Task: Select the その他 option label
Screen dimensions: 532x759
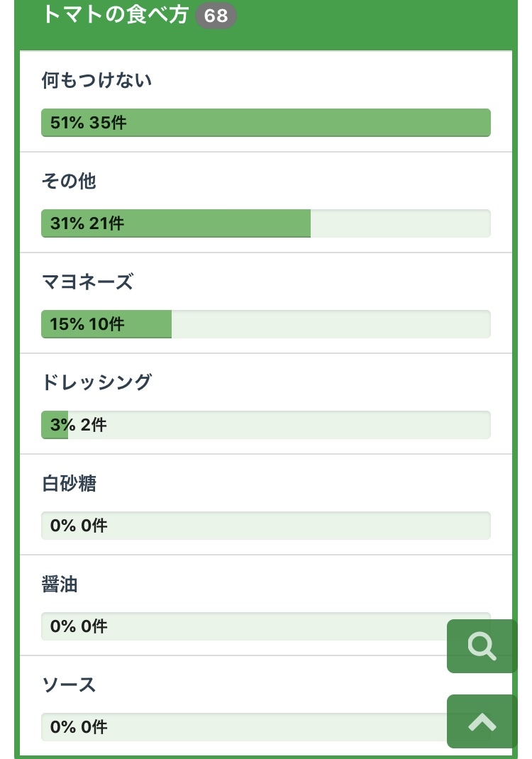Action: tap(69, 182)
